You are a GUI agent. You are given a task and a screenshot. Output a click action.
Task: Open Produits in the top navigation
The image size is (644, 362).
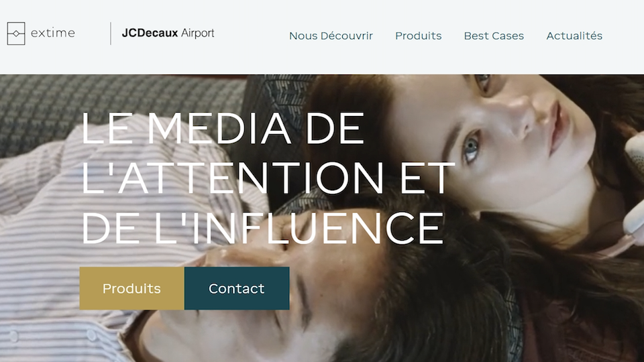pos(419,36)
